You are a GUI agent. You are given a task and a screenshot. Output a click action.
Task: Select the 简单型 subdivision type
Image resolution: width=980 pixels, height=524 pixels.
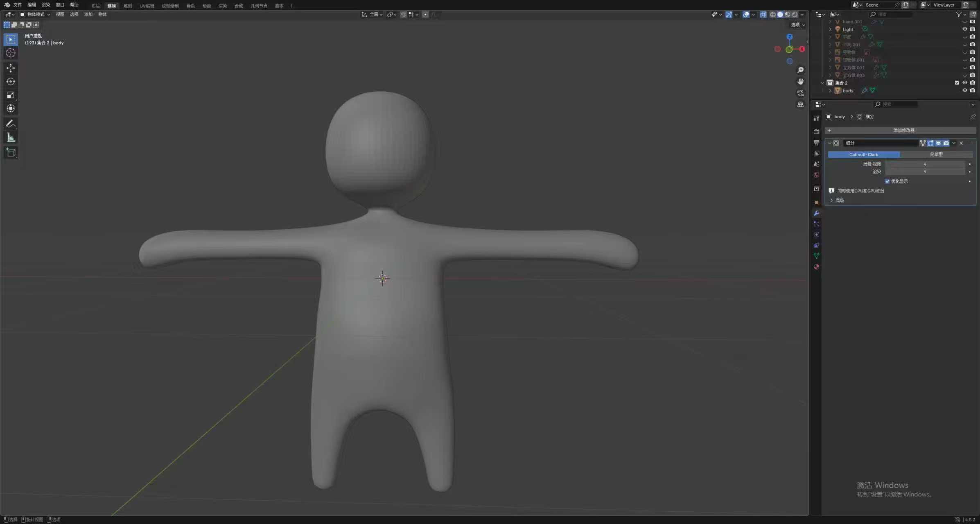[x=936, y=154]
